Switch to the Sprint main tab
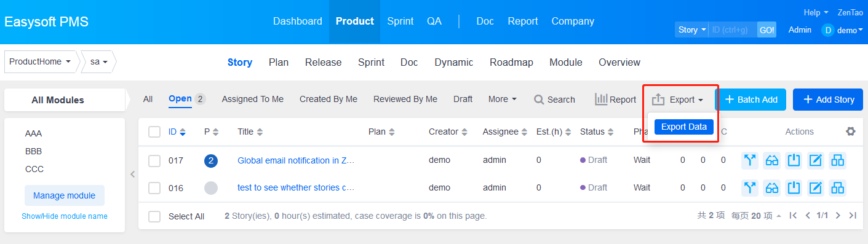 (x=400, y=22)
